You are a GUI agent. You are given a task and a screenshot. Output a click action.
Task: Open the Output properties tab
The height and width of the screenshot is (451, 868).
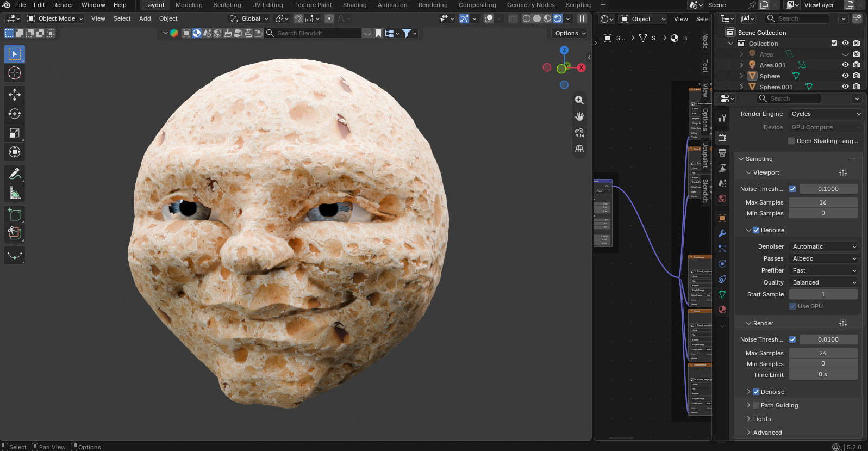pyautogui.click(x=722, y=153)
